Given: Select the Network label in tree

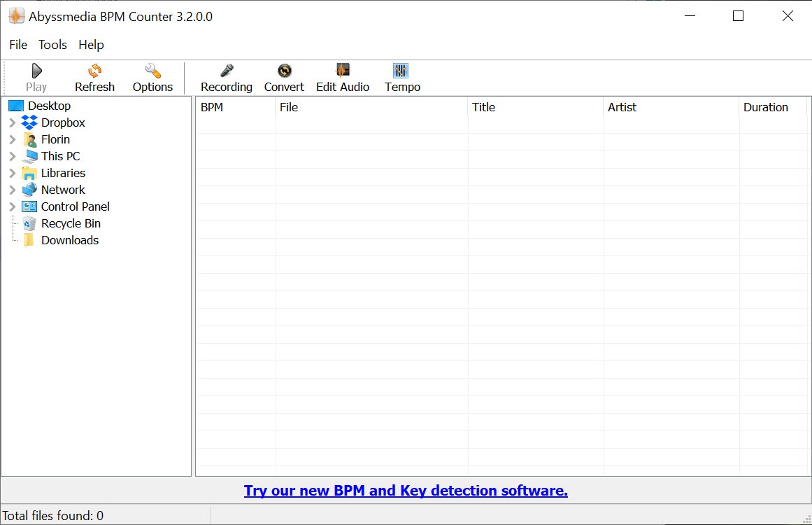Looking at the screenshot, I should click(63, 190).
